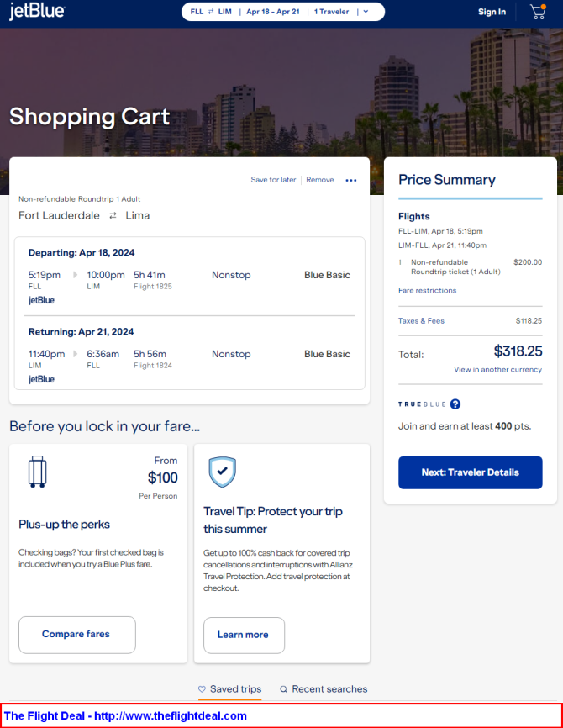Open the shopping cart icon in header

pos(537,12)
